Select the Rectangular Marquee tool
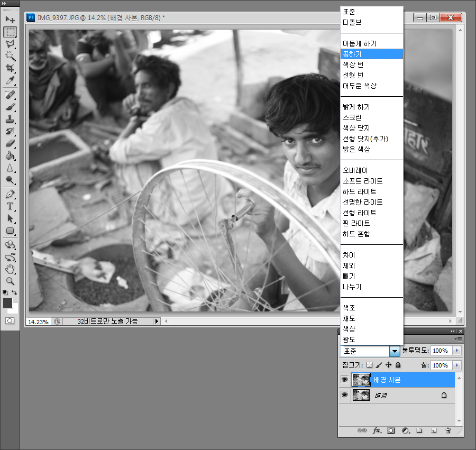Screen dimensions: 476x450 point(10,32)
